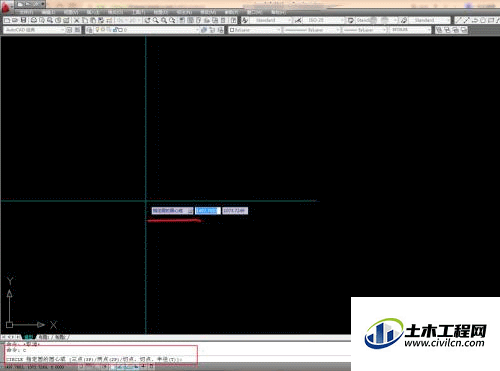Open the 视图(V) menu
Screen dimensions: 500x371
click(71, 12)
